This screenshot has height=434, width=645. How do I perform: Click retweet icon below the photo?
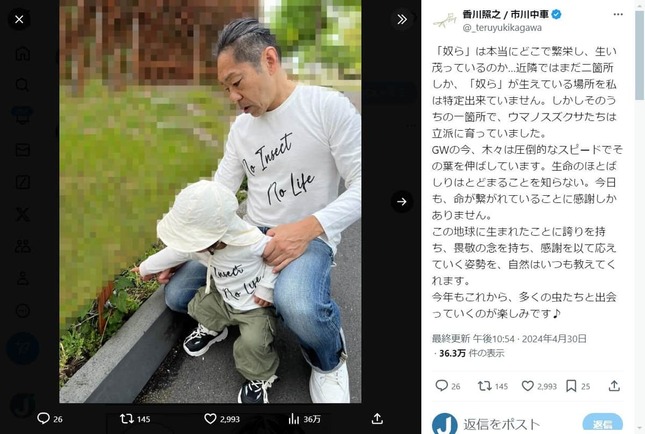coord(127,419)
